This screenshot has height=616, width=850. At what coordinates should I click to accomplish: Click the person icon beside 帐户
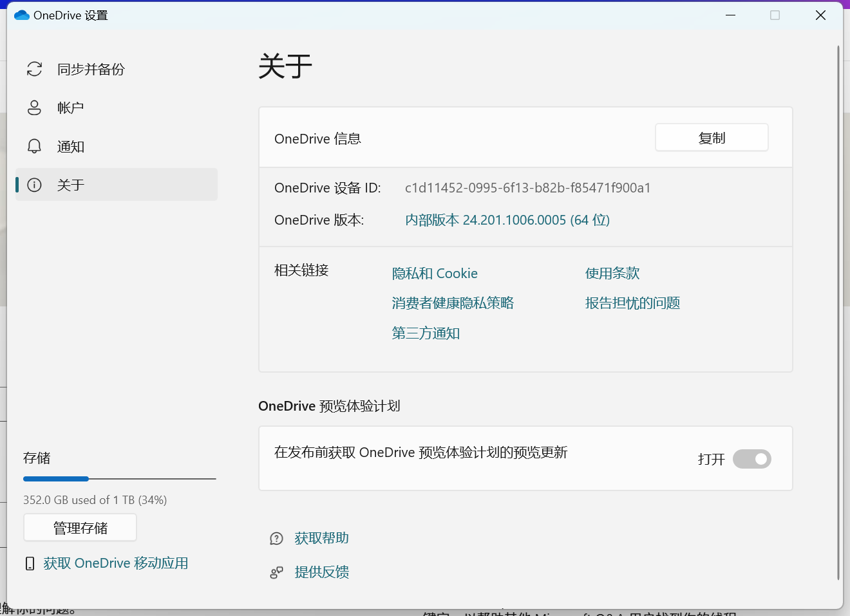[35, 107]
